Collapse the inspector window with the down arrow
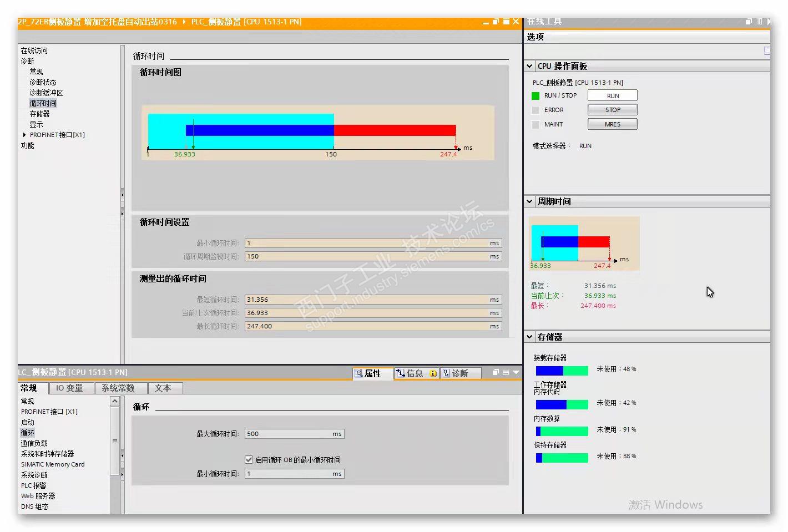Screen dimensions: 788x532 click(x=516, y=372)
